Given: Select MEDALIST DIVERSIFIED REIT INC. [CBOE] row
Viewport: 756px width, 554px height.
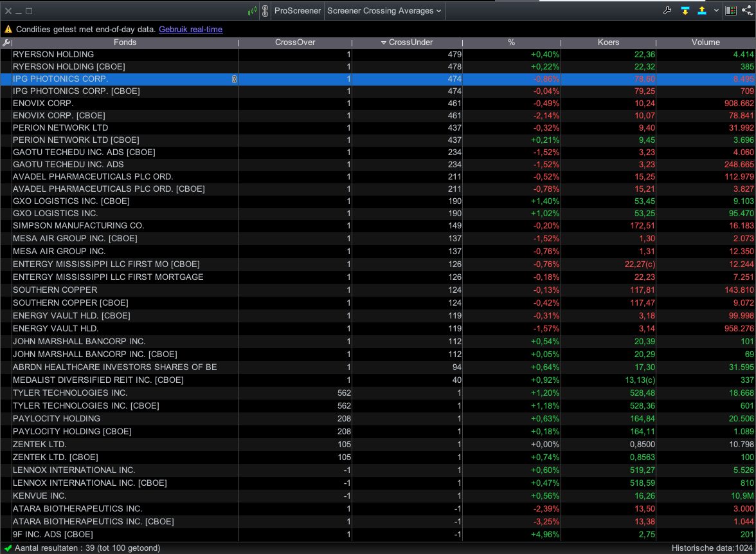Looking at the screenshot, I should point(378,380).
